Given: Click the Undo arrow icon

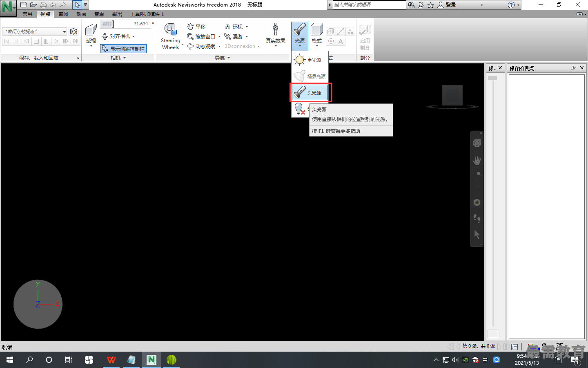Looking at the screenshot, I should 53,5.
